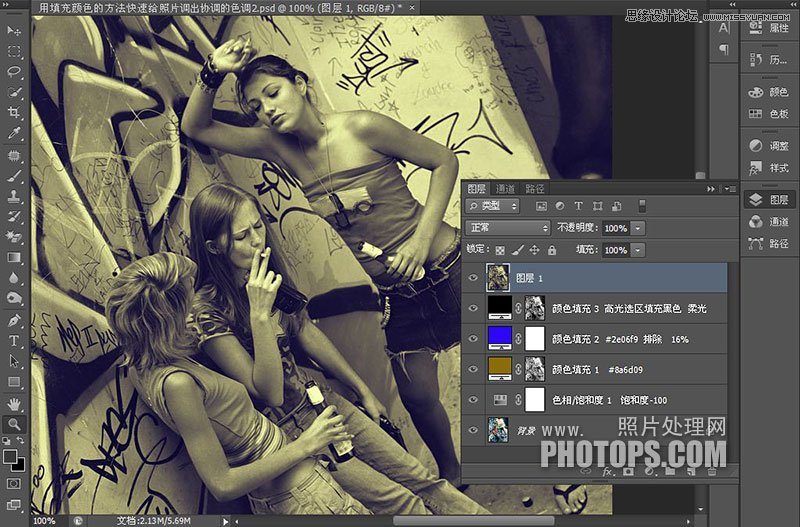Open the 属性 panel
The height and width of the screenshot is (527, 800).
(x=768, y=28)
